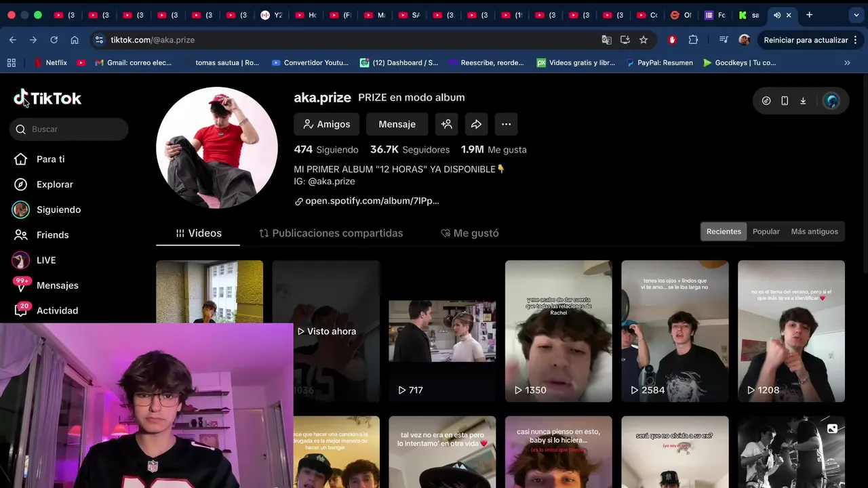Open Actividad notifications
The width and height of the screenshot is (868, 488).
pyautogui.click(x=46, y=310)
